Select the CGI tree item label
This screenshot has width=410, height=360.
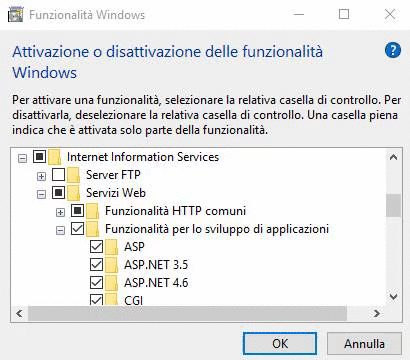point(134,301)
